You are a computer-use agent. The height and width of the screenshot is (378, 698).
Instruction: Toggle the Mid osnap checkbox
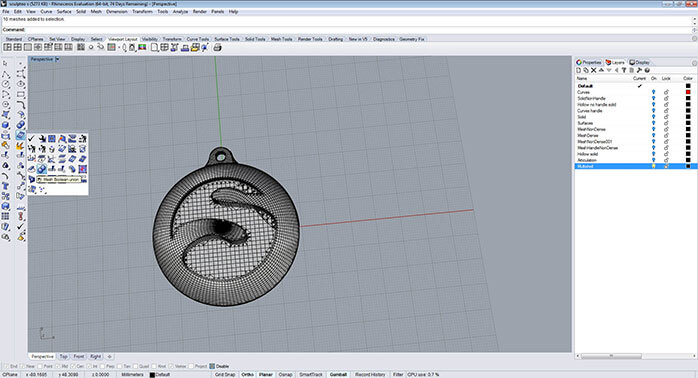click(58, 366)
